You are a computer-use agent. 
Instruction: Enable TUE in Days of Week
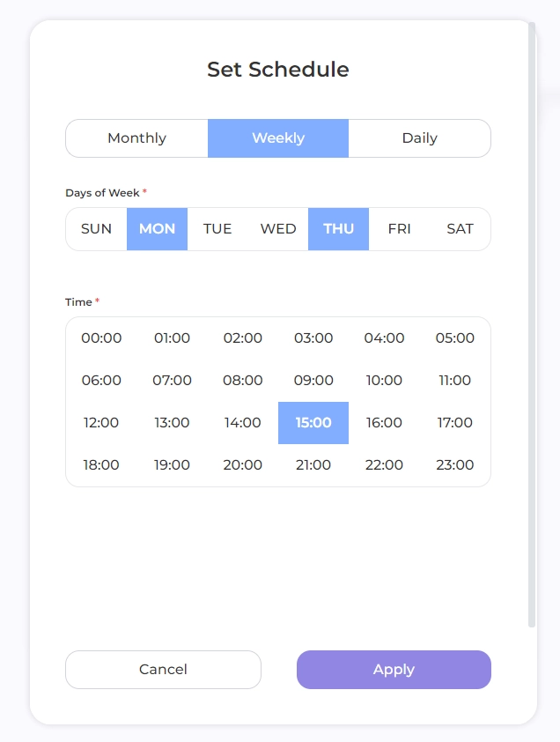217,229
